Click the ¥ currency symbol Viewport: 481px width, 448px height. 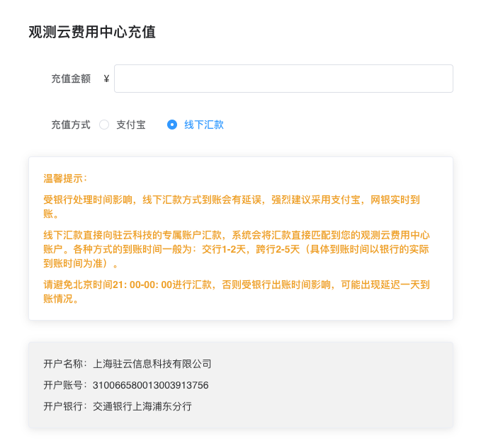106,79
